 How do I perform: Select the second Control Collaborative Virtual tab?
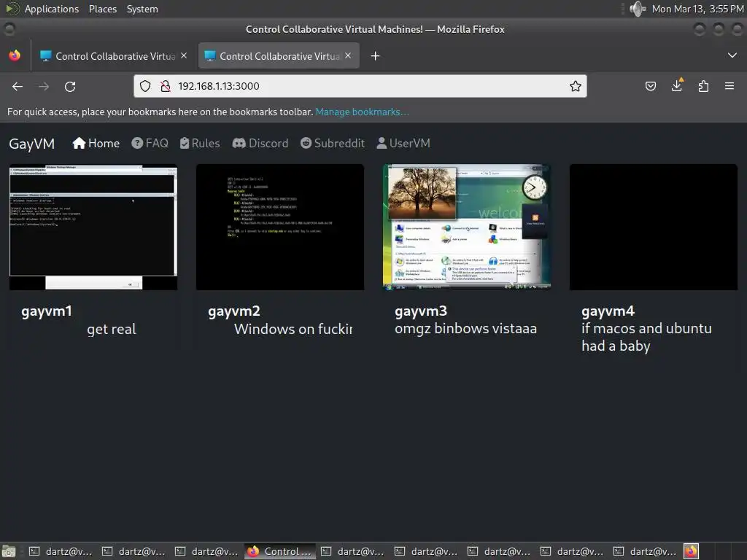(x=279, y=56)
